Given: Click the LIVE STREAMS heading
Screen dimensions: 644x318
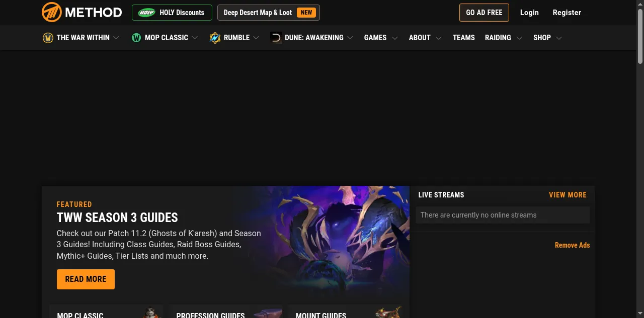Looking at the screenshot, I should (441, 195).
